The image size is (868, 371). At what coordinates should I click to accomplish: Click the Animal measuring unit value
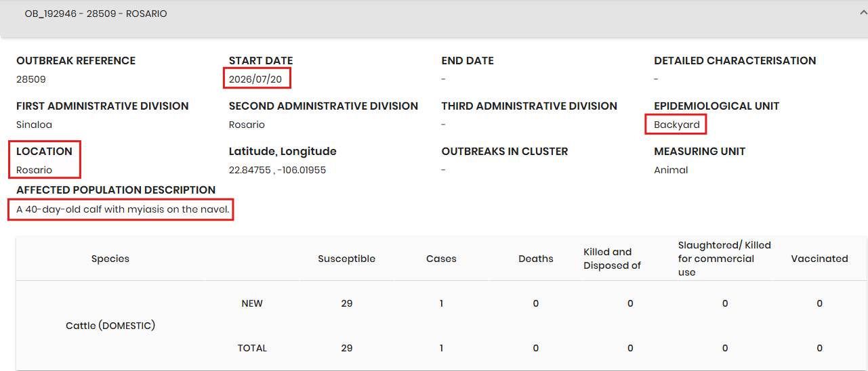coord(671,170)
